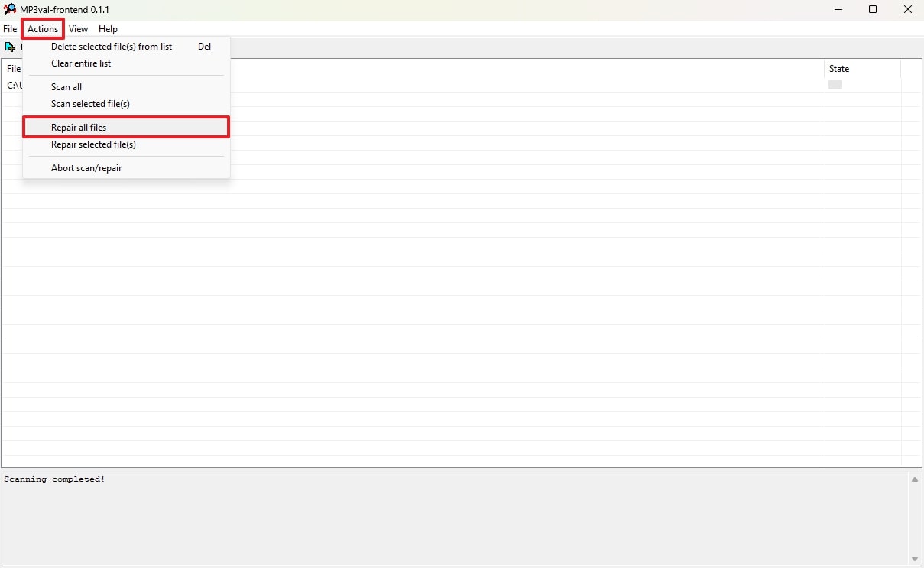This screenshot has height=568, width=924.
Task: Click the gray state indicator in first row
Action: point(835,85)
